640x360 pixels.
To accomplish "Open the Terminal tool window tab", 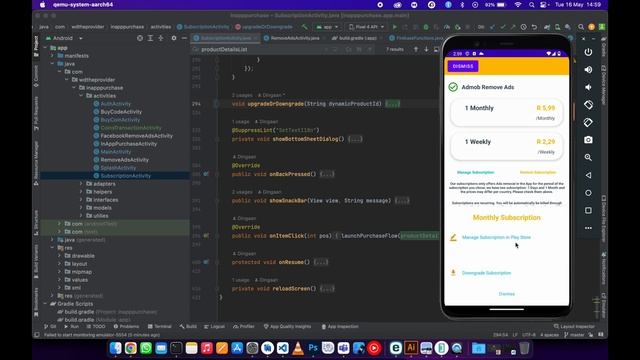I will click(160, 327).
